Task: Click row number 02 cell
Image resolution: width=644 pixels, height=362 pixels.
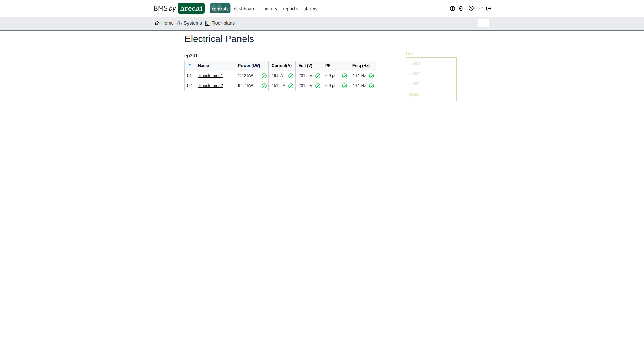Action: point(190,86)
